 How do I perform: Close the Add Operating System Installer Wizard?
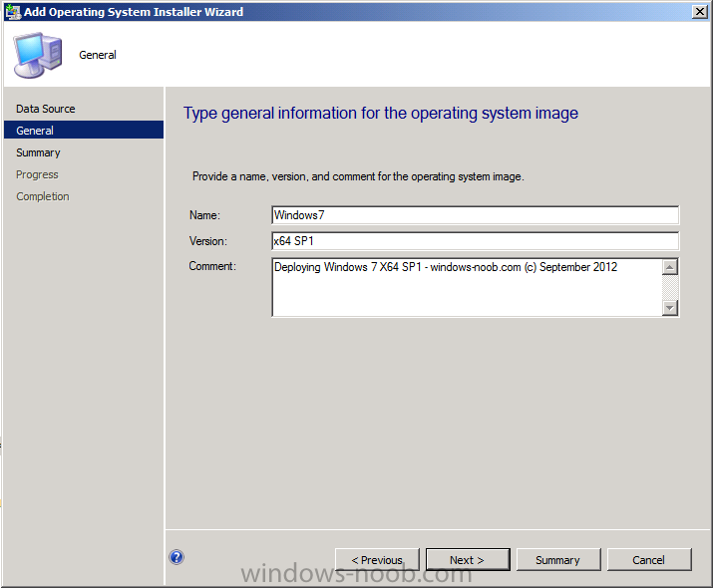click(x=699, y=12)
